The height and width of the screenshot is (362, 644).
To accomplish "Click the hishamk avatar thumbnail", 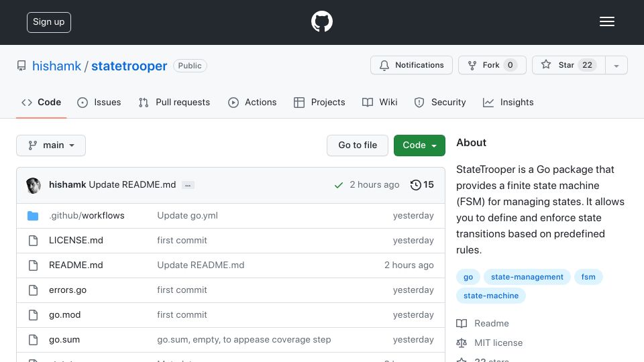I will point(34,185).
